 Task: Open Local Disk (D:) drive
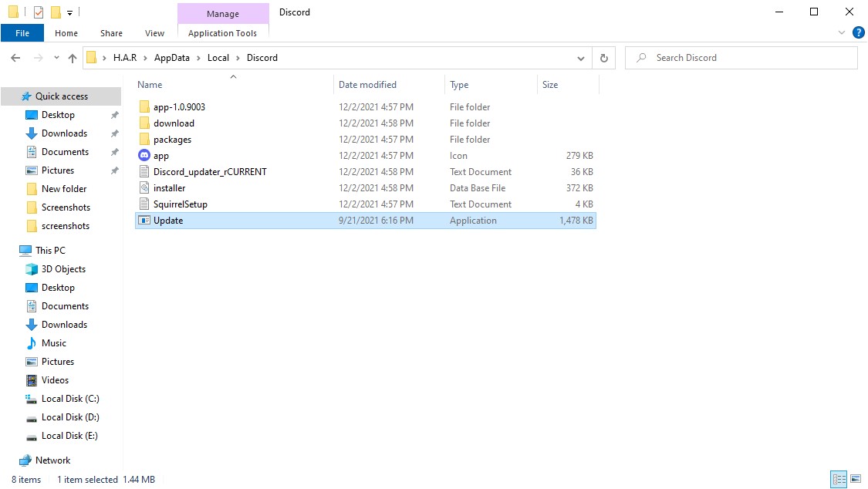pos(69,417)
